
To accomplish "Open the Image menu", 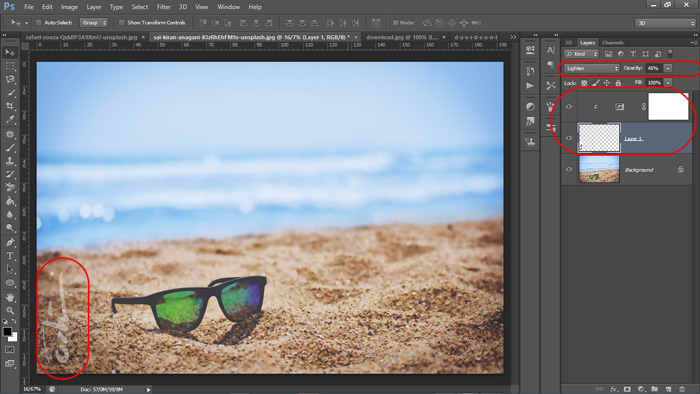I will 69,7.
